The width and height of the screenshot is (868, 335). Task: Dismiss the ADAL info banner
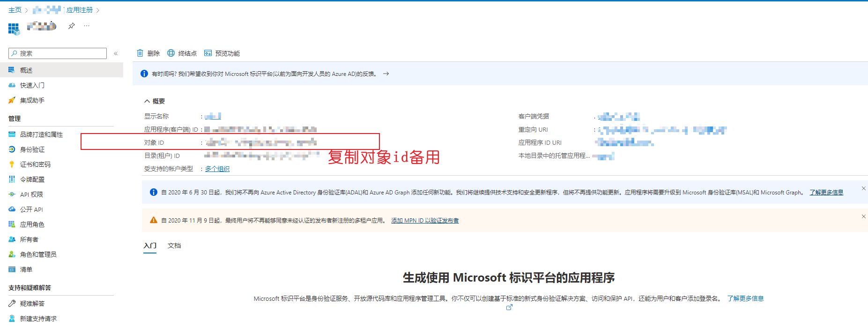click(x=864, y=188)
